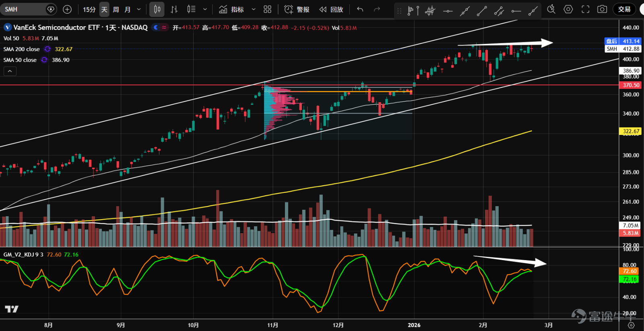
Task: Enter fullscreen mode
Action: tap(586, 9)
